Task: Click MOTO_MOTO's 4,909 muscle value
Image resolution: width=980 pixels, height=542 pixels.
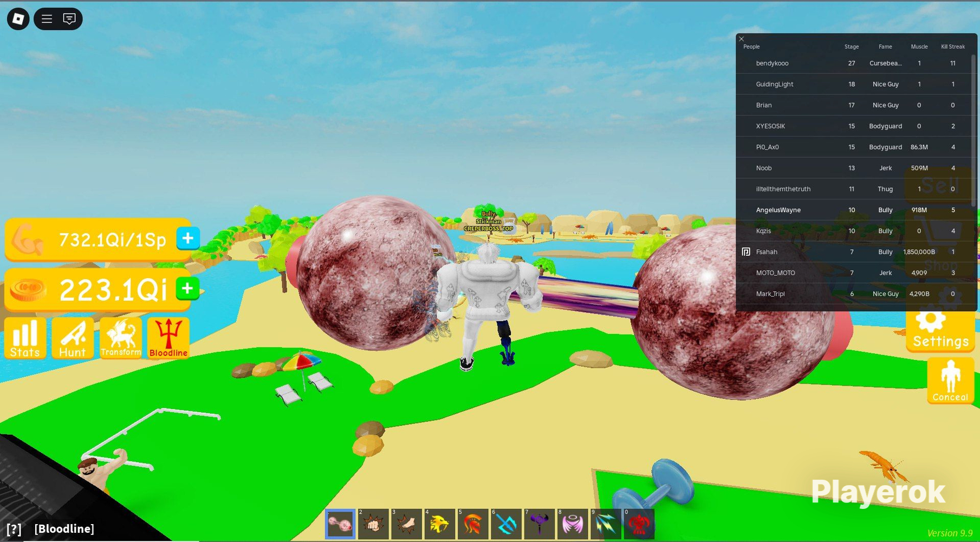Action: coord(919,273)
